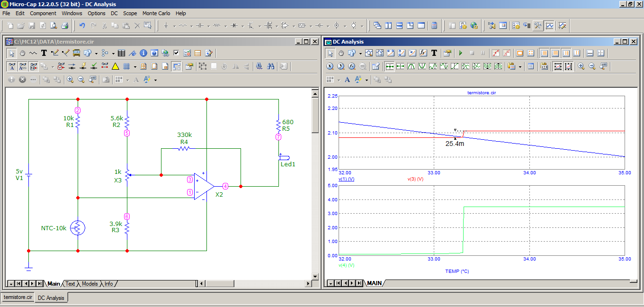Image resolution: width=644 pixels, height=307 pixels.
Task: Click the Undo arrow in main toolbar
Action: tap(82, 26)
